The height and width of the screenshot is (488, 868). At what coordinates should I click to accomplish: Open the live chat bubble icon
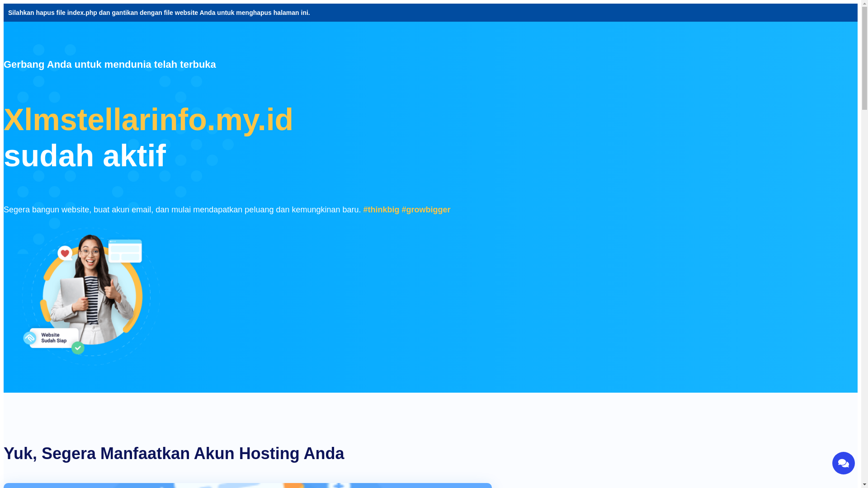(843, 463)
